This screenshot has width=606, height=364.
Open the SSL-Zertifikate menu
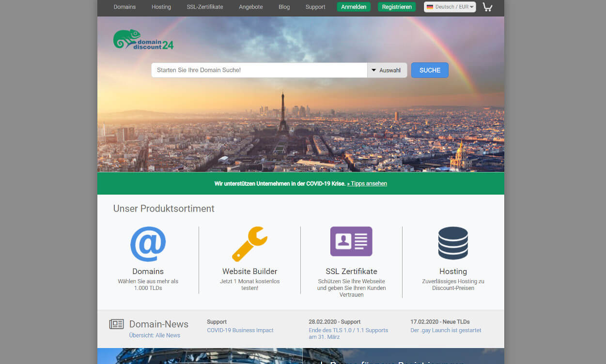(205, 7)
